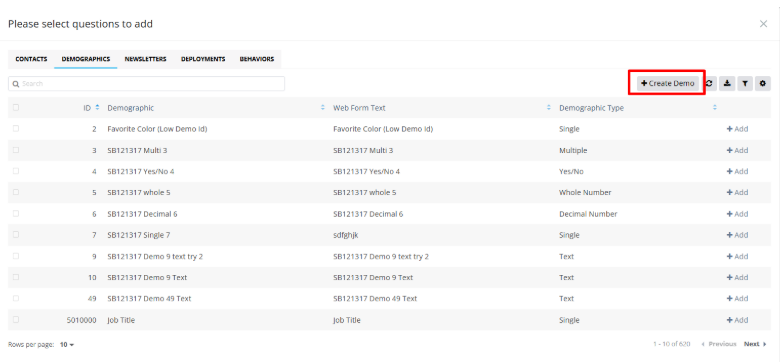Open the Newsletters tab

point(145,59)
